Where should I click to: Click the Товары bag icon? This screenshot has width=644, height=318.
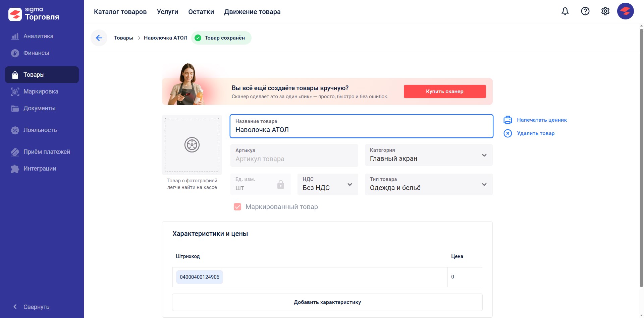point(15,75)
